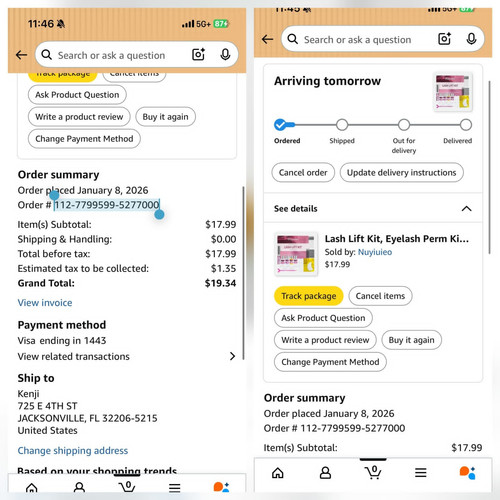Open cart icon in right bottom bar
500x500 pixels.
(373, 472)
